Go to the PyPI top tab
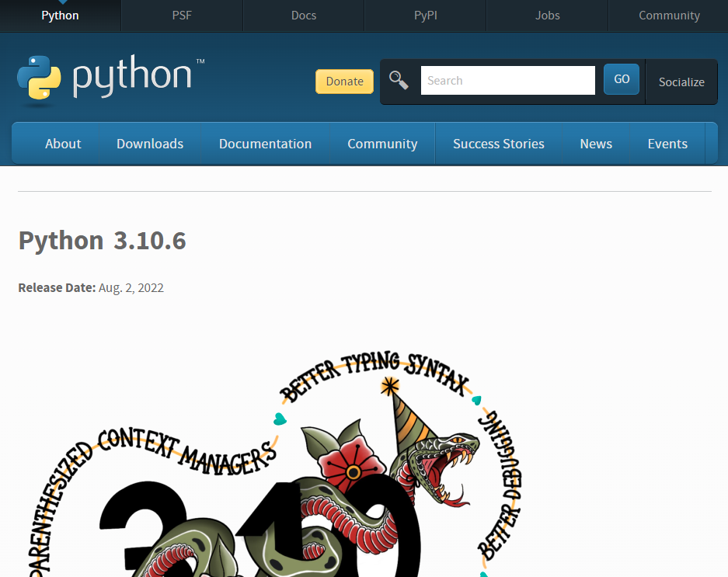 tap(425, 16)
